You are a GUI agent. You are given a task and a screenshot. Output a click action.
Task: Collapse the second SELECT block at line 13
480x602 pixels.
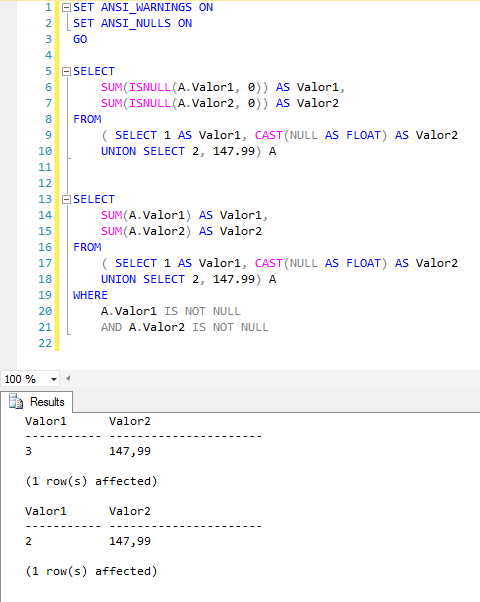pos(66,199)
